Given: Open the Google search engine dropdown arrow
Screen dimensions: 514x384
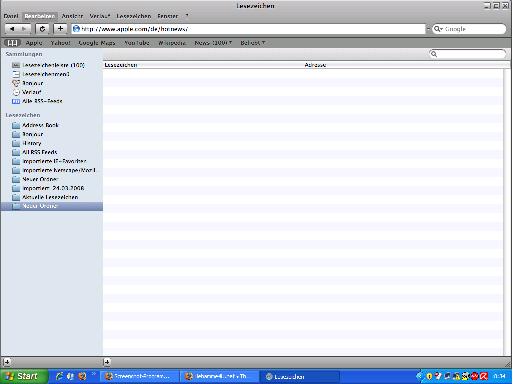Looking at the screenshot, I should click(441, 29).
